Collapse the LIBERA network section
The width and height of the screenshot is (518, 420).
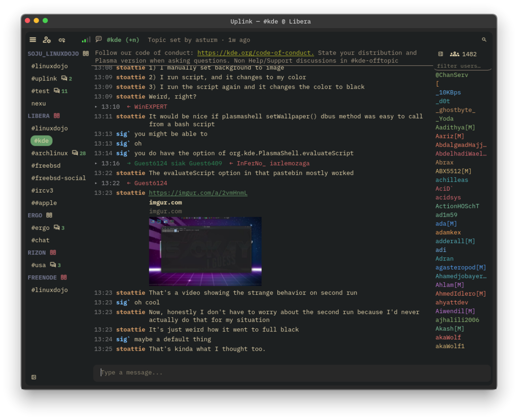click(39, 116)
